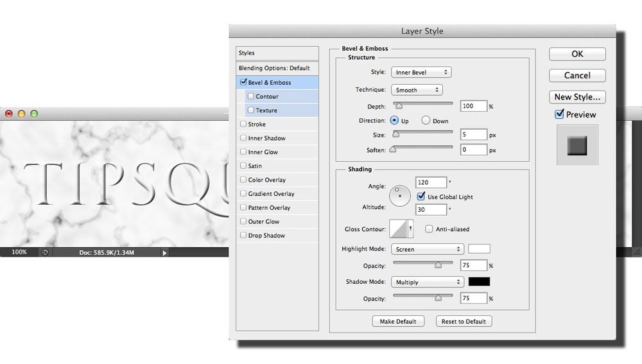Viewport: 642px width, 364px height.
Task: Click the Shadow Opacity slider handle
Action: 438,298
